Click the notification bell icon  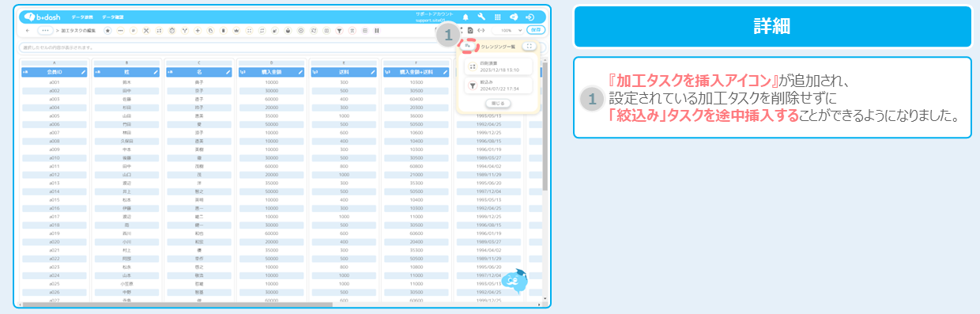[x=465, y=17]
